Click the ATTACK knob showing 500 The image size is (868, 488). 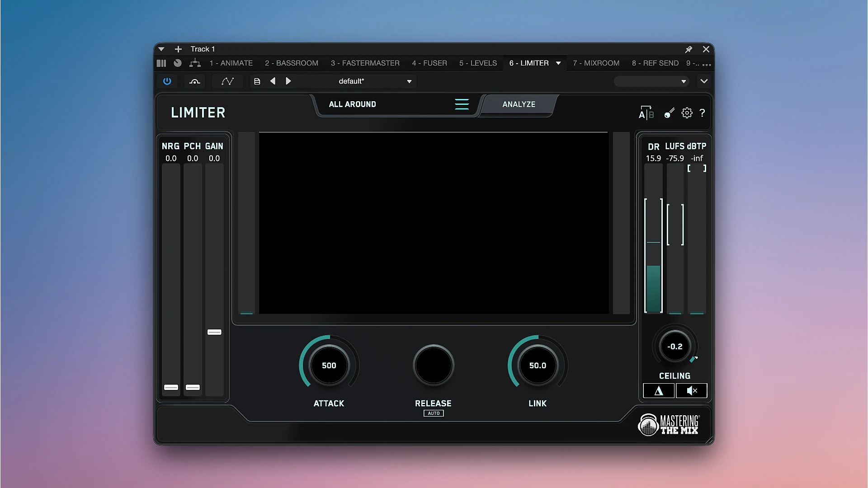click(329, 365)
